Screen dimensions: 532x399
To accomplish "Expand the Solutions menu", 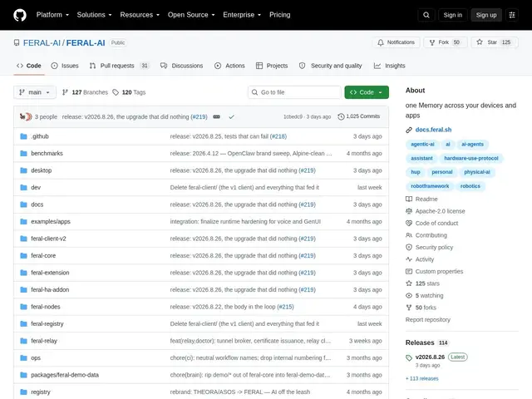I will click(x=94, y=15).
